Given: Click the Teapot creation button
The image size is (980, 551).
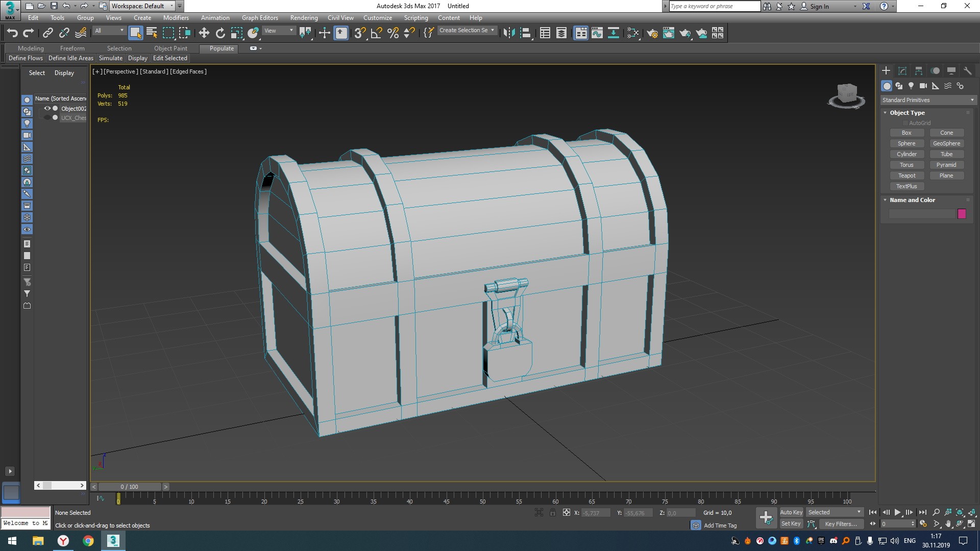Looking at the screenshot, I should click(x=907, y=175).
